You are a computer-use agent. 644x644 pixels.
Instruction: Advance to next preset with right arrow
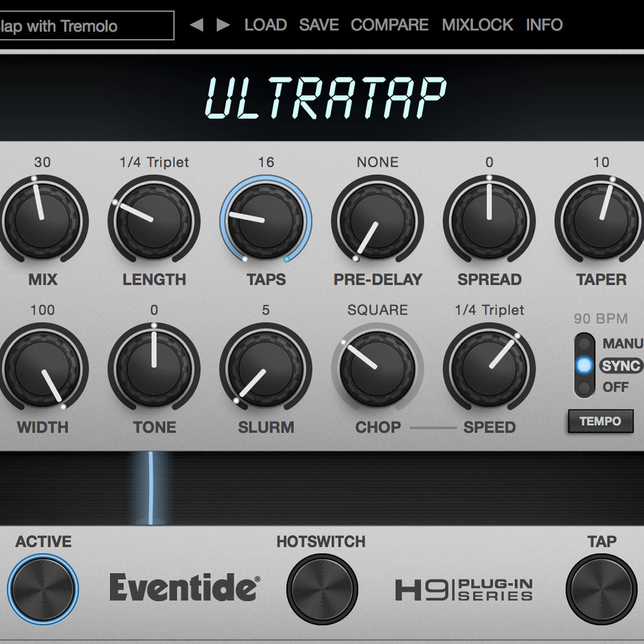point(223,24)
